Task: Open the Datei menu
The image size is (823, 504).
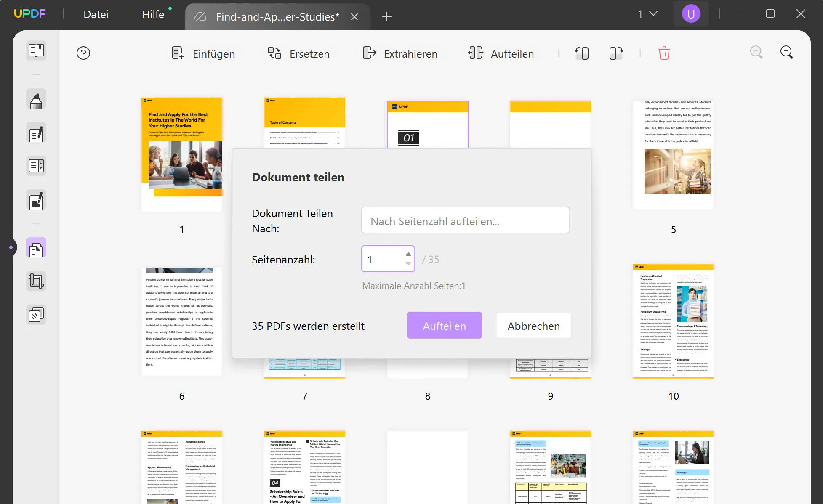Action: point(96,15)
